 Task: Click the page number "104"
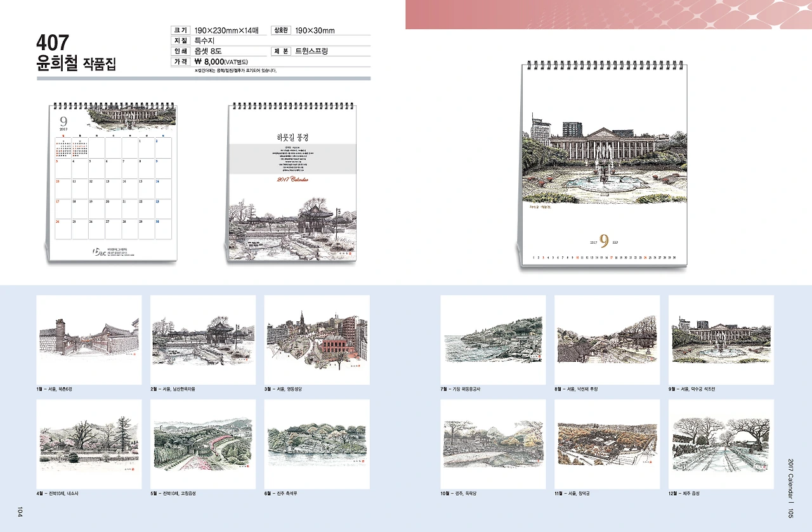click(x=19, y=512)
